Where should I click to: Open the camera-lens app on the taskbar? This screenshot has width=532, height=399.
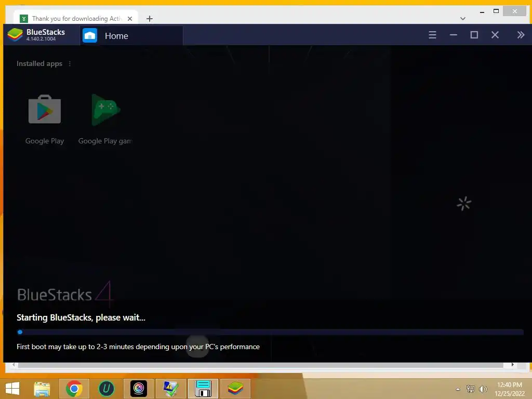(x=138, y=389)
